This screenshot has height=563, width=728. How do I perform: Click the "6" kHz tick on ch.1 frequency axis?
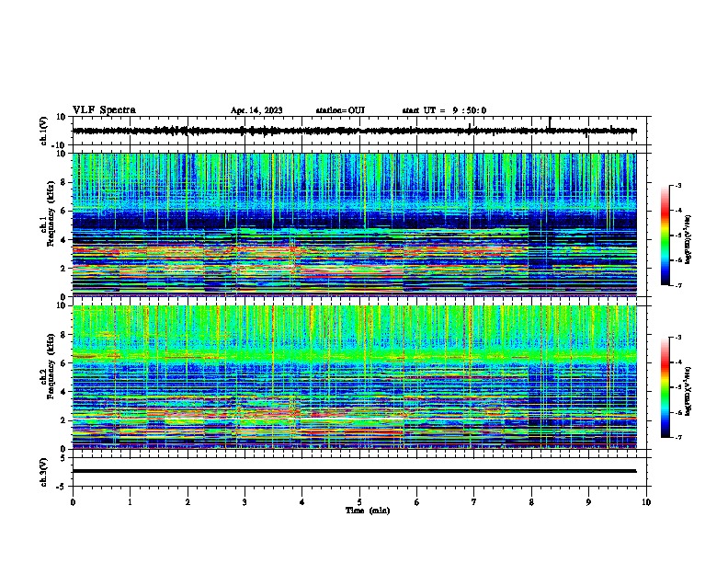pyautogui.click(x=63, y=211)
